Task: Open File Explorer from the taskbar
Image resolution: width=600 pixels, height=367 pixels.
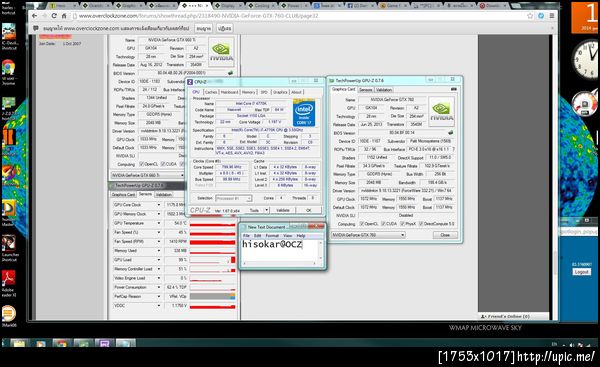Action: [19, 343]
